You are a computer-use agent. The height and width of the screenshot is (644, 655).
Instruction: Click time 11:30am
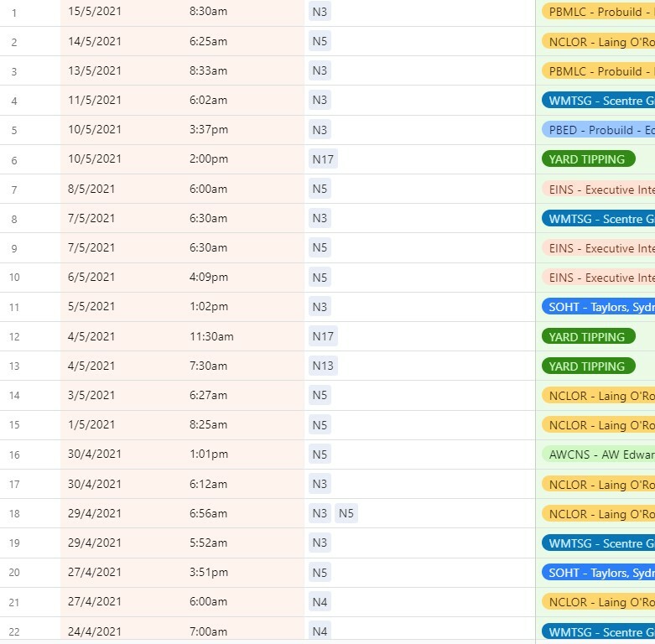[211, 336]
